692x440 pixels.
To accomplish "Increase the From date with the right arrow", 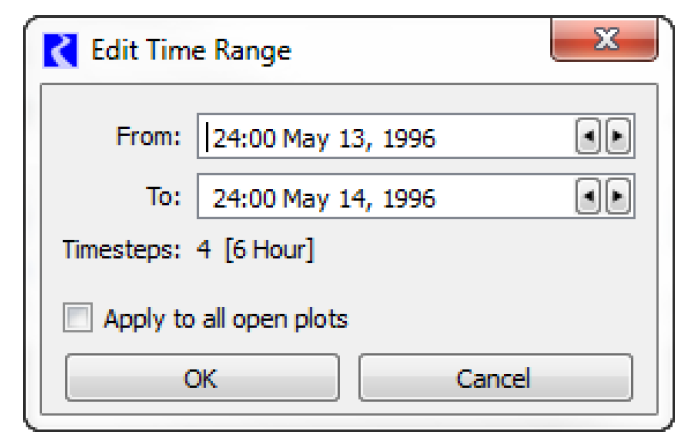I will point(617,138).
